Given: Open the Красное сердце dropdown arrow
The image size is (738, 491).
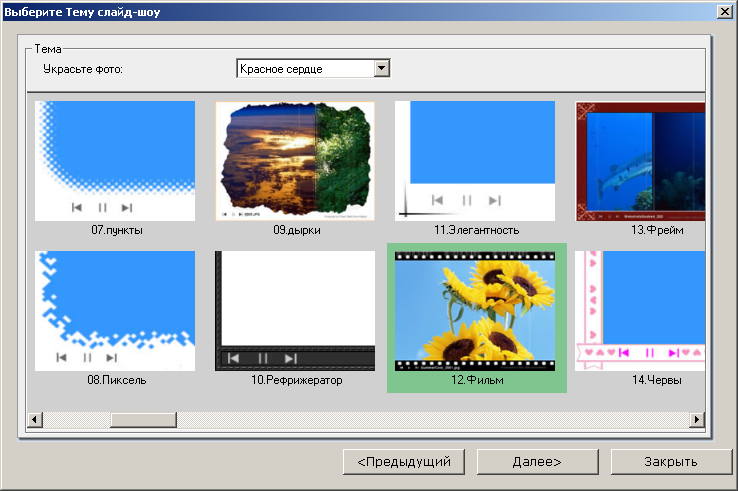Looking at the screenshot, I should [x=382, y=69].
